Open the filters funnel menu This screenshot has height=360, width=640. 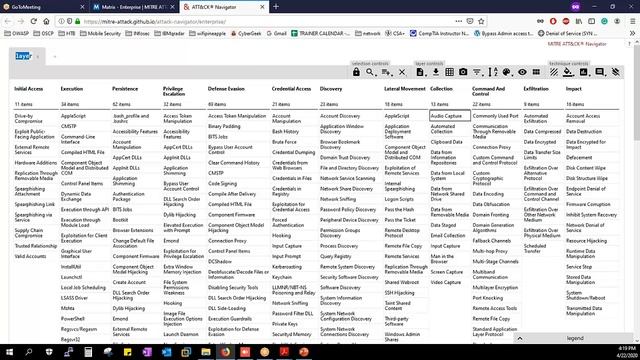477,72
